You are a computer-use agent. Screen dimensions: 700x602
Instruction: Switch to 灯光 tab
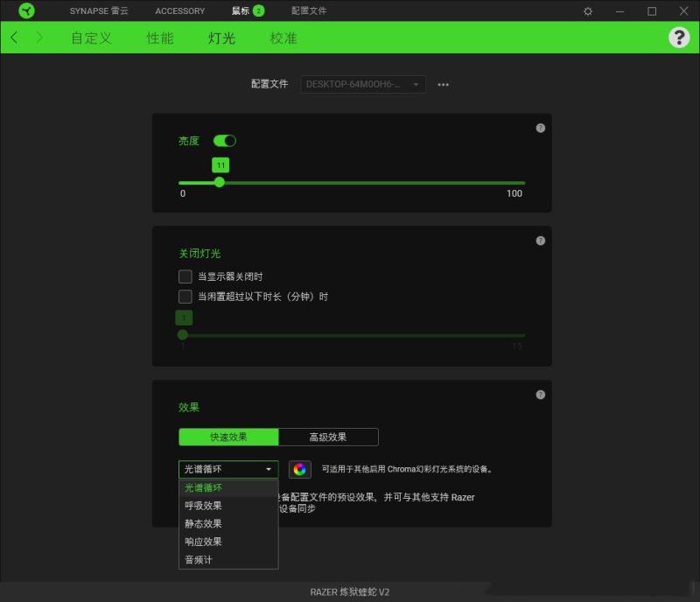click(x=221, y=38)
